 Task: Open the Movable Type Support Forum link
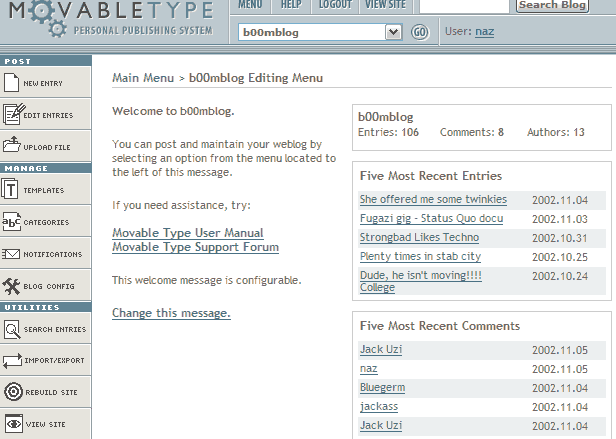click(195, 247)
